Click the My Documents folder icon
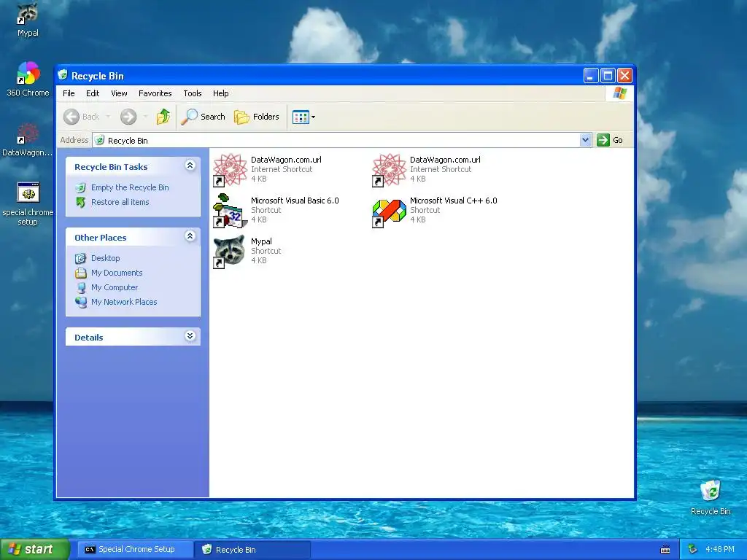Viewport: 747px width, 560px height. coord(80,273)
